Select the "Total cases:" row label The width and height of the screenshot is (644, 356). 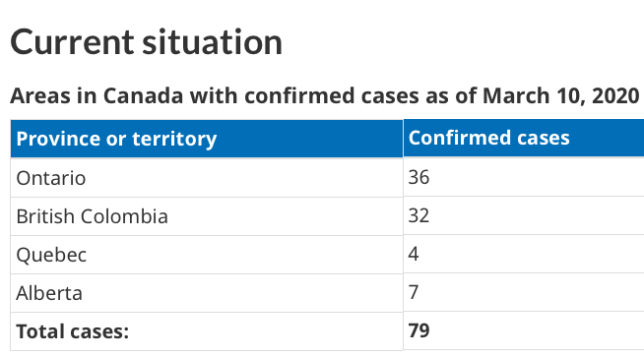pyautogui.click(x=72, y=331)
